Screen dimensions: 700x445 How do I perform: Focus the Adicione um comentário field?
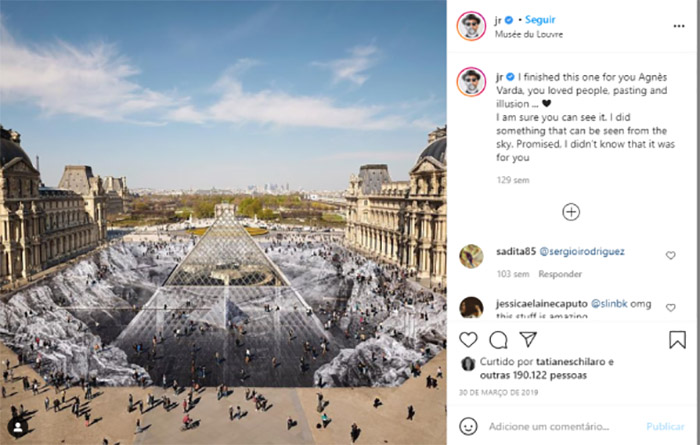pos(549,427)
